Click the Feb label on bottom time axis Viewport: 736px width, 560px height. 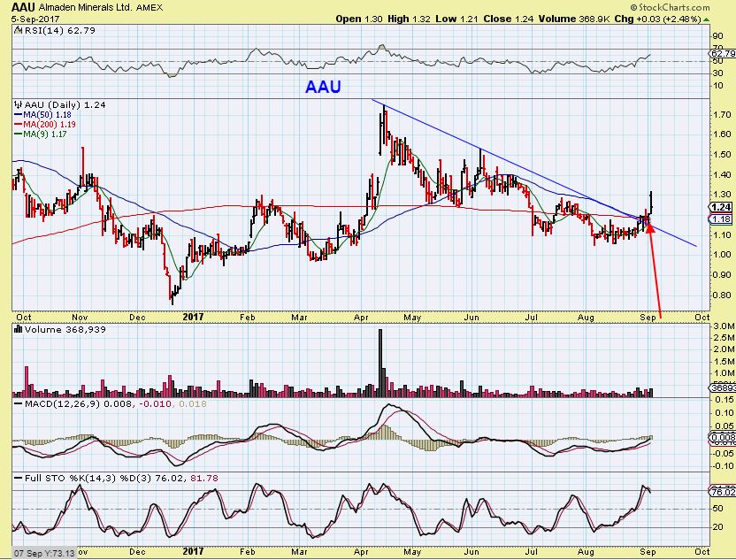[x=248, y=551]
